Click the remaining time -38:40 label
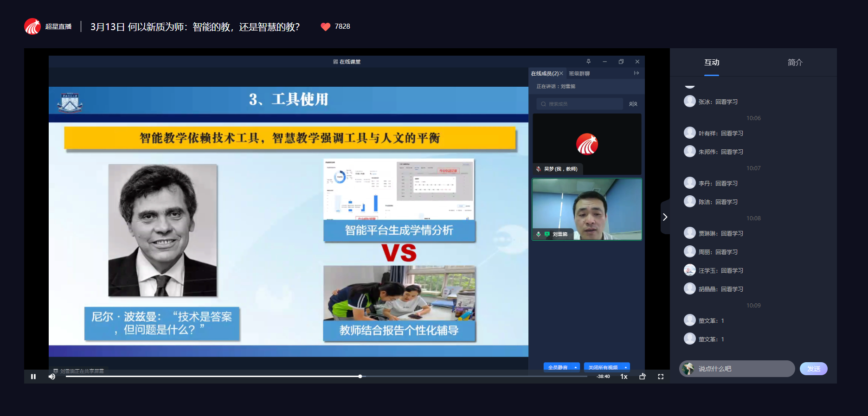The width and height of the screenshot is (868, 416). coord(603,377)
